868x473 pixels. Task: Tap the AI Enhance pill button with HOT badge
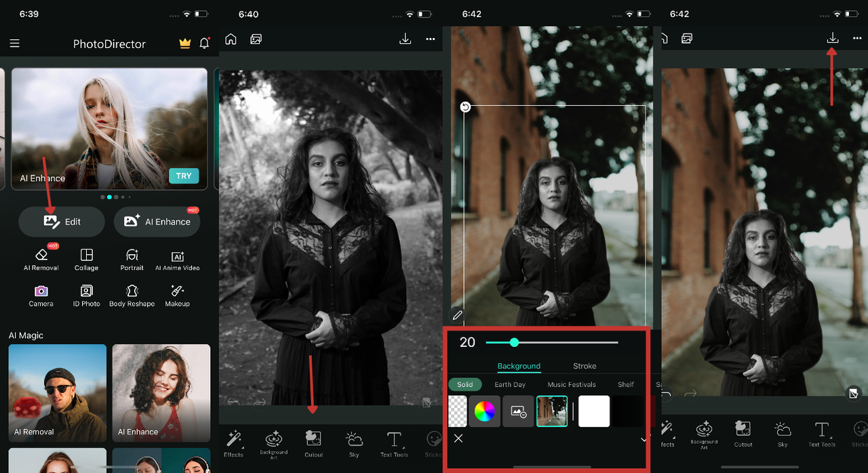[157, 222]
